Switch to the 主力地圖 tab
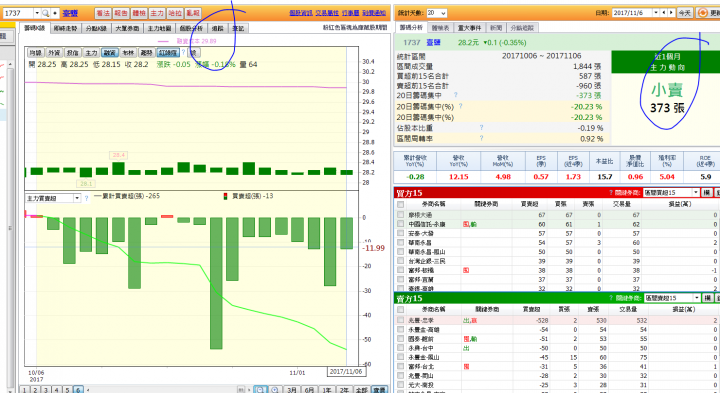This screenshot has width=720, height=393. point(159,28)
